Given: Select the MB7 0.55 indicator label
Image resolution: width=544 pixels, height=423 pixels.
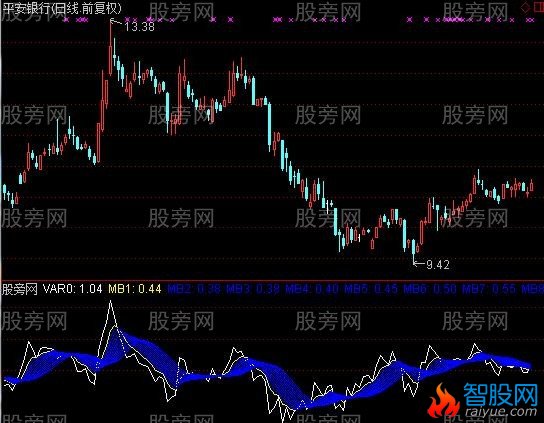Looking at the screenshot, I should coord(488,289).
